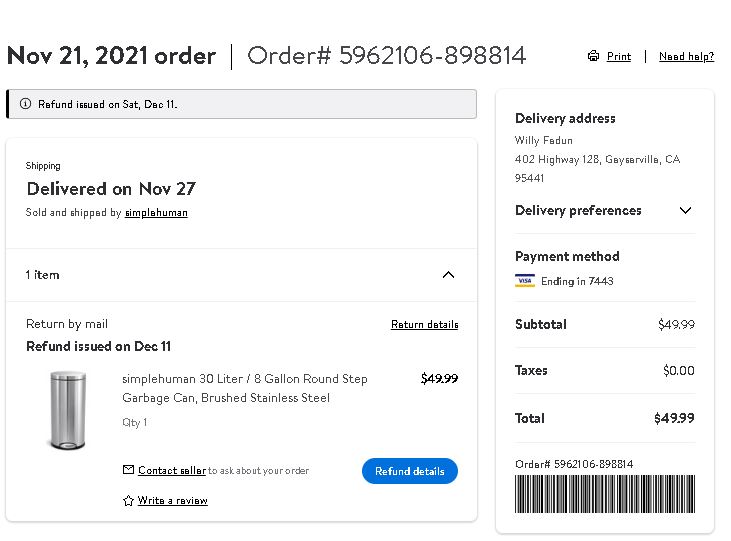Expand Delivery preferences chevron
This screenshot has height=541, width=731.
pyautogui.click(x=685, y=210)
